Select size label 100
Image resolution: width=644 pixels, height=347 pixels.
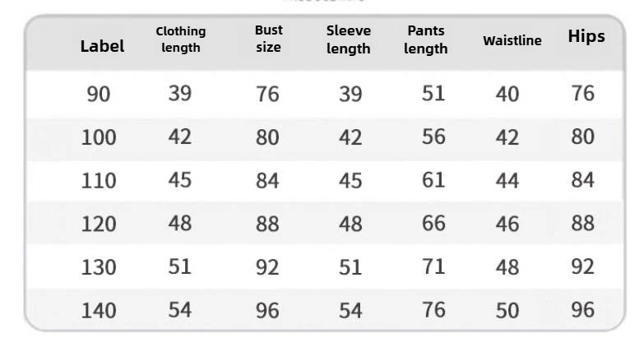tap(99, 137)
